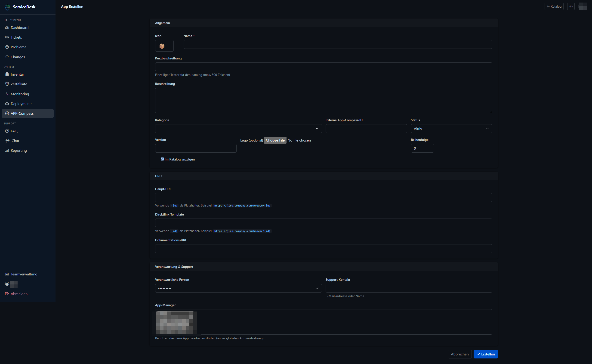Screen dimensions: 592x364
Task: Open the Status dropdown showing Aktiv
Action: pos(451,129)
